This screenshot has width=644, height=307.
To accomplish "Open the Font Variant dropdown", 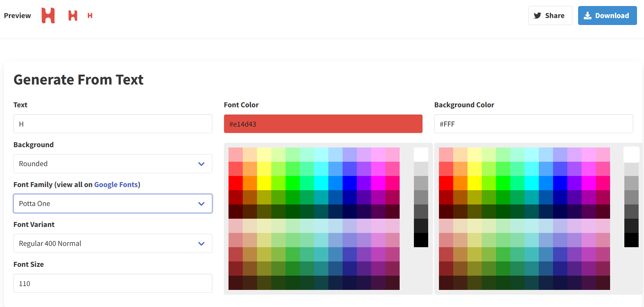I will (113, 243).
